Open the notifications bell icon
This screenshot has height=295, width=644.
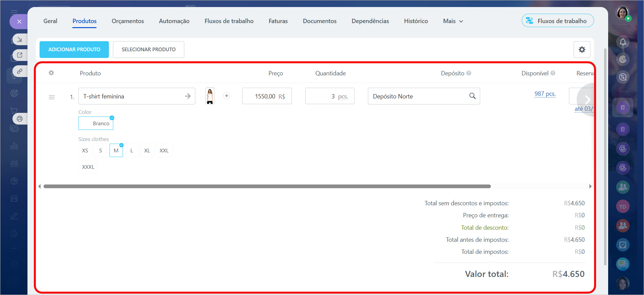(x=623, y=42)
